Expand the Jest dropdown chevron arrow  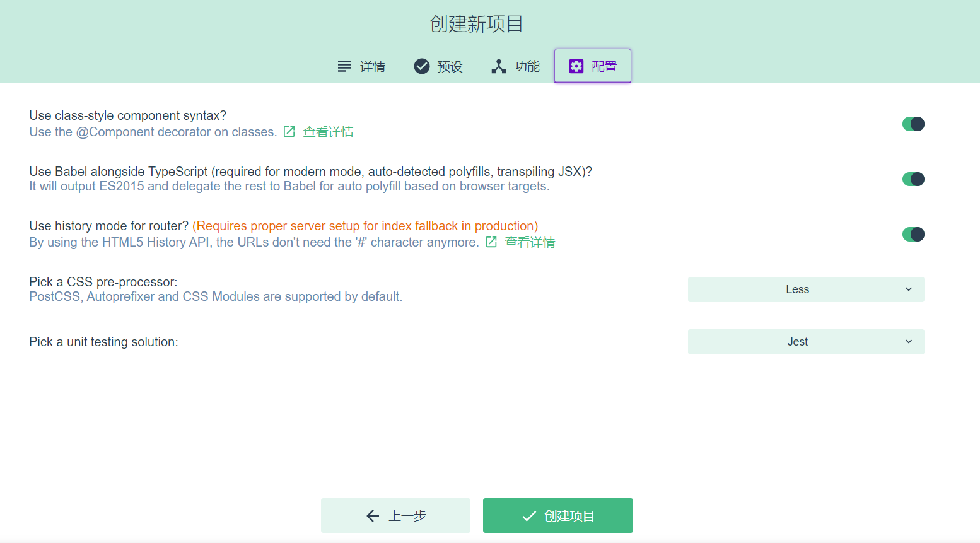pos(908,341)
